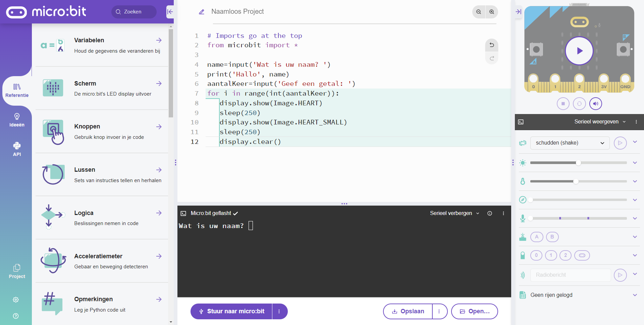Viewport: 644px width, 325px height.
Task: Expand the light level sensor section
Action: 635,163
